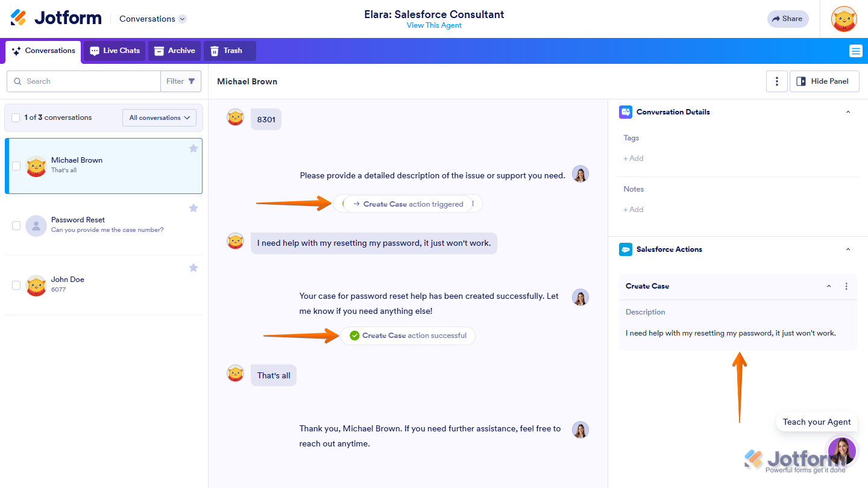Click the agent avatar beside the Thank you message
This screenshot has height=488, width=868.
coord(580,430)
